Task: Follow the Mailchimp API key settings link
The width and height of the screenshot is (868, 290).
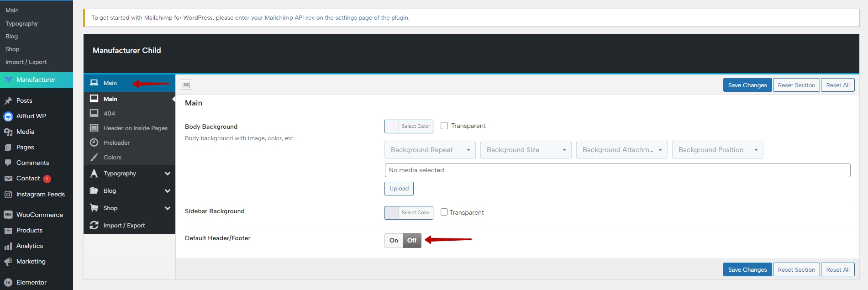Action: pyautogui.click(x=322, y=18)
